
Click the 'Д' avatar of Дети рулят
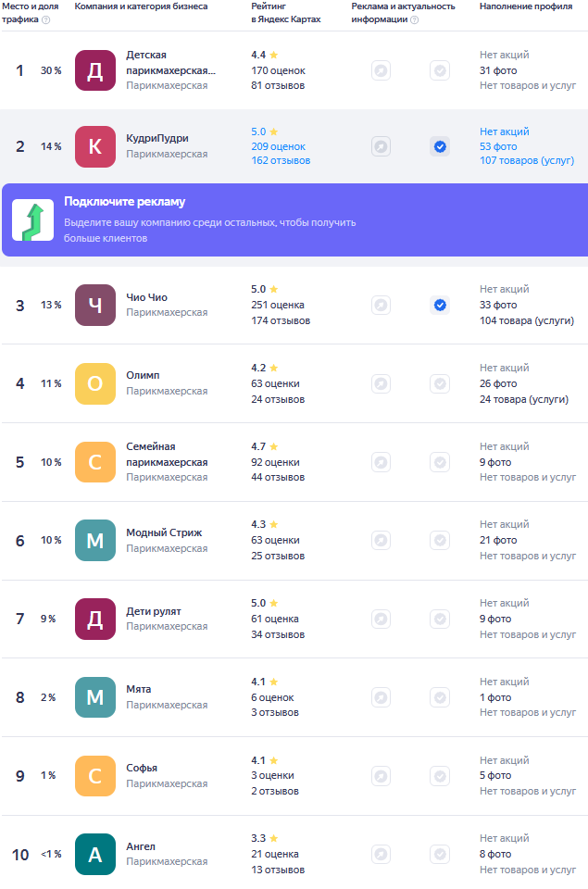point(95,620)
